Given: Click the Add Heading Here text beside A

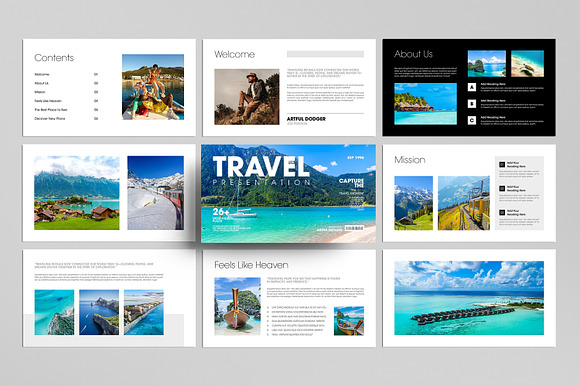Looking at the screenshot, I should (x=493, y=84).
